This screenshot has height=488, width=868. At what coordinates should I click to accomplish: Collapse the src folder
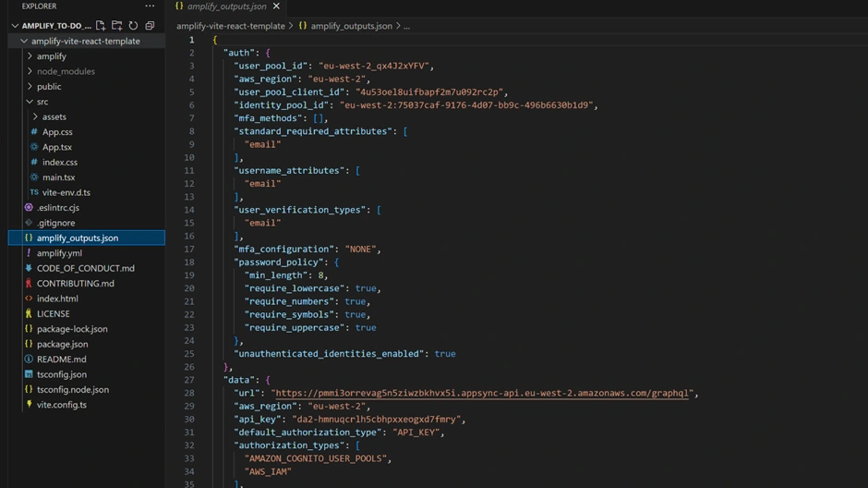(x=42, y=102)
